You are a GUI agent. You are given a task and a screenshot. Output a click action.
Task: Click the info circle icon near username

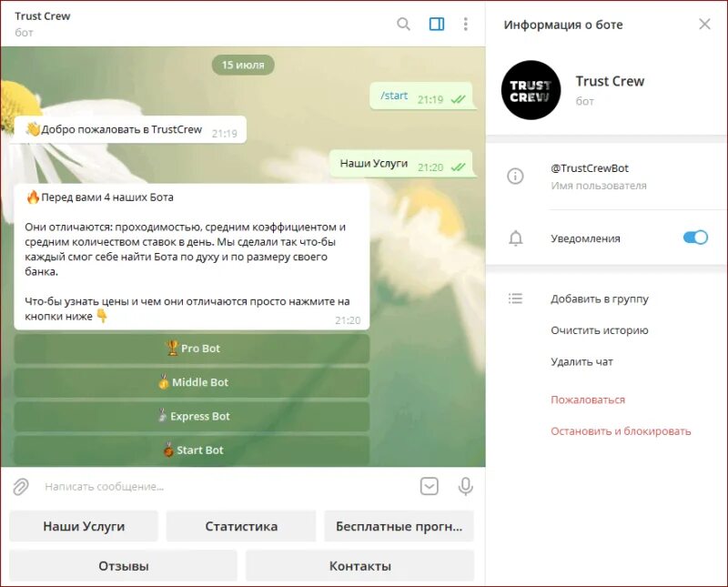pos(515,176)
